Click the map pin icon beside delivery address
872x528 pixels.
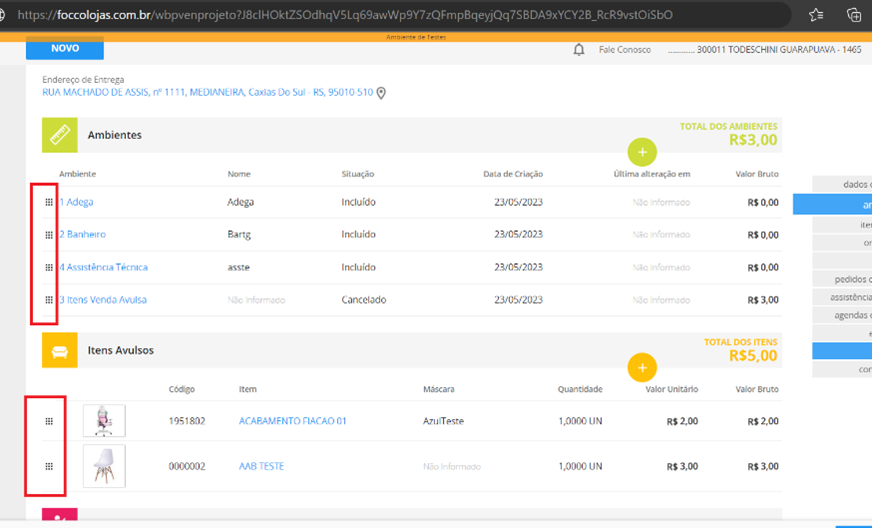pyautogui.click(x=381, y=93)
